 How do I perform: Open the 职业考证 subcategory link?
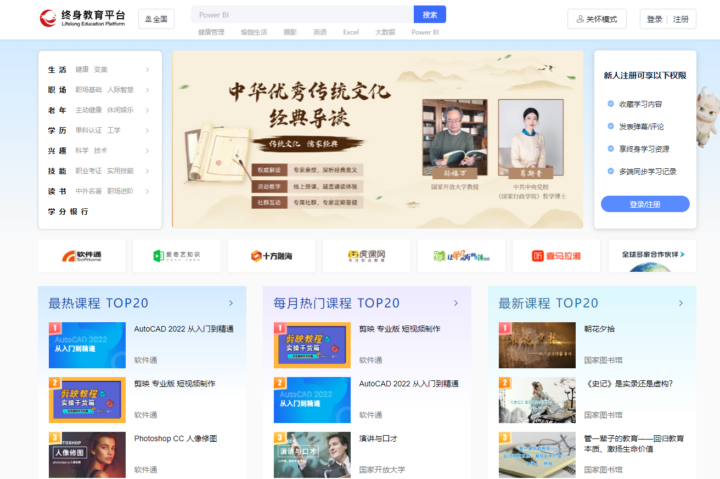[x=89, y=171]
